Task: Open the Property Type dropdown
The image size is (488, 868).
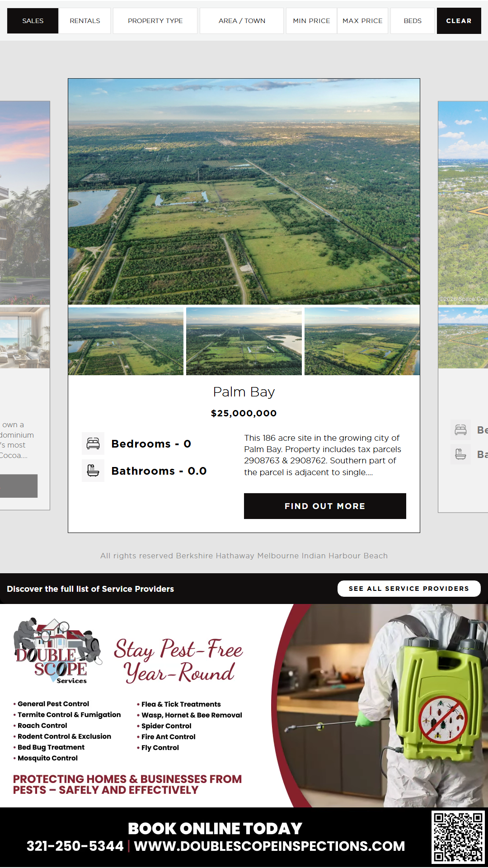Action: click(155, 21)
